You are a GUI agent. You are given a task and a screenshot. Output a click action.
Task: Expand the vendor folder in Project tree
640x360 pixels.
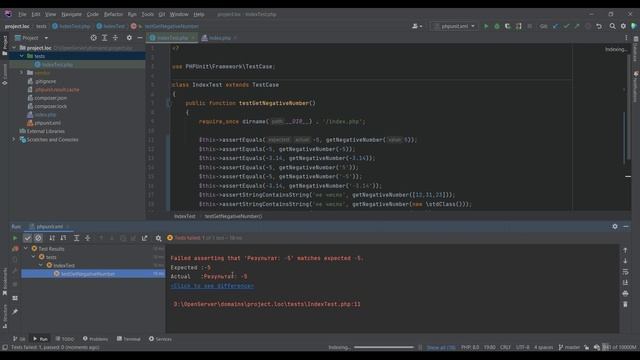point(22,73)
